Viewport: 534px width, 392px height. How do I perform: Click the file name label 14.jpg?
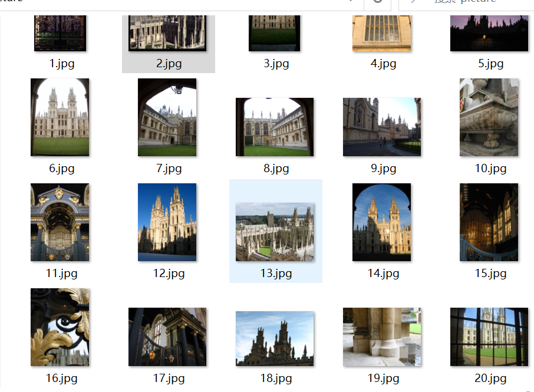(x=384, y=273)
